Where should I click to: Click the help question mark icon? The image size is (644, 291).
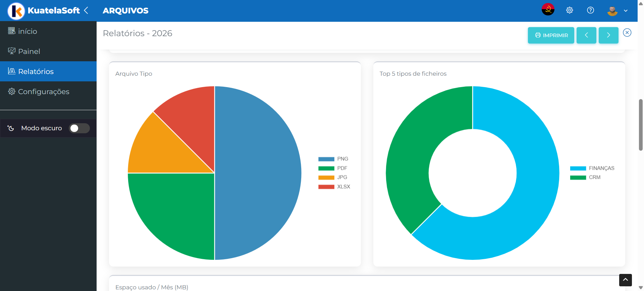point(590,10)
